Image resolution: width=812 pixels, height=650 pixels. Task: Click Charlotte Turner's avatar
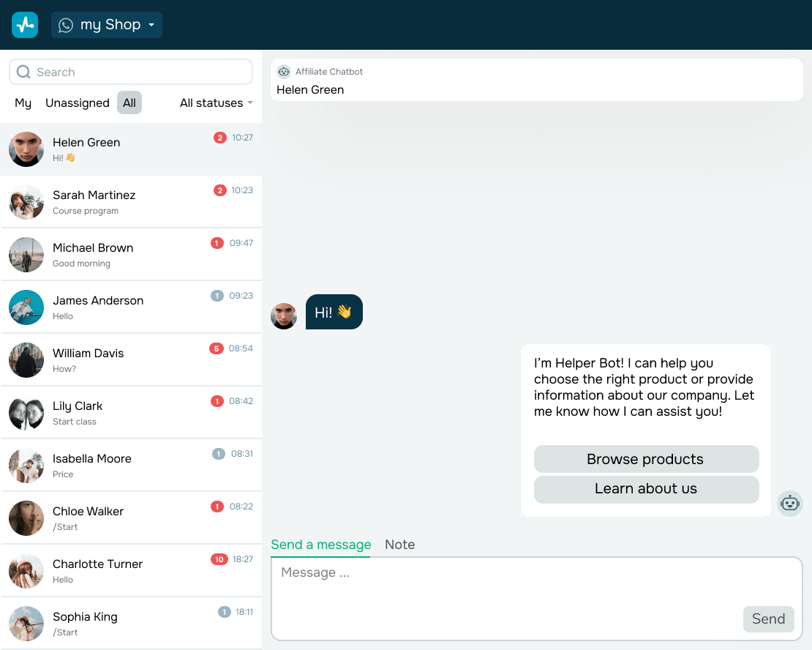(26, 571)
